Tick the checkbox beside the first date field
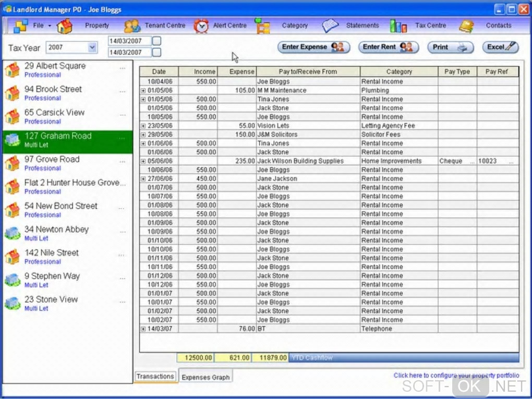This screenshot has width=532, height=399. [156, 41]
